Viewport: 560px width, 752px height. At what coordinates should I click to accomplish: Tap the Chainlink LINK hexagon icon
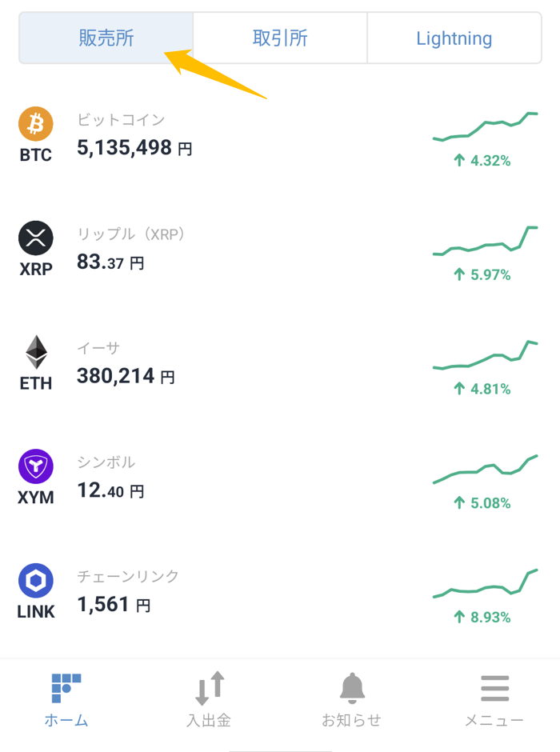click(x=36, y=580)
